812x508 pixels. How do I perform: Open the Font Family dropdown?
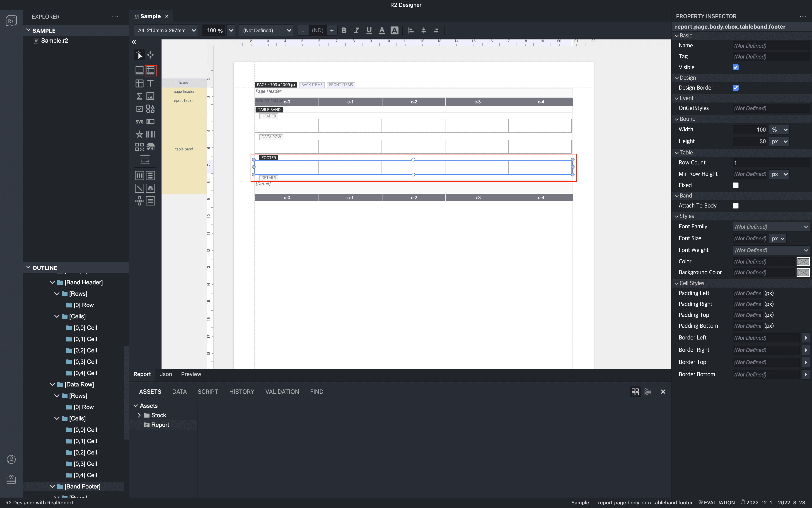pyautogui.click(x=771, y=227)
